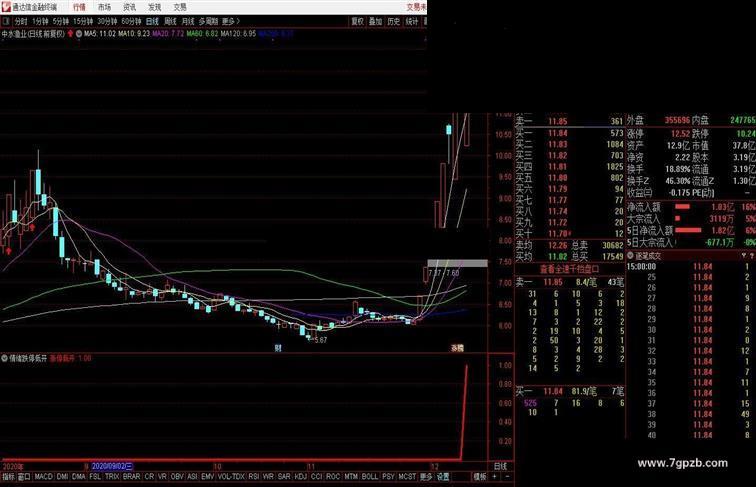The image size is (756, 487).
Task: Click the 历史 history button
Action: 394,22
